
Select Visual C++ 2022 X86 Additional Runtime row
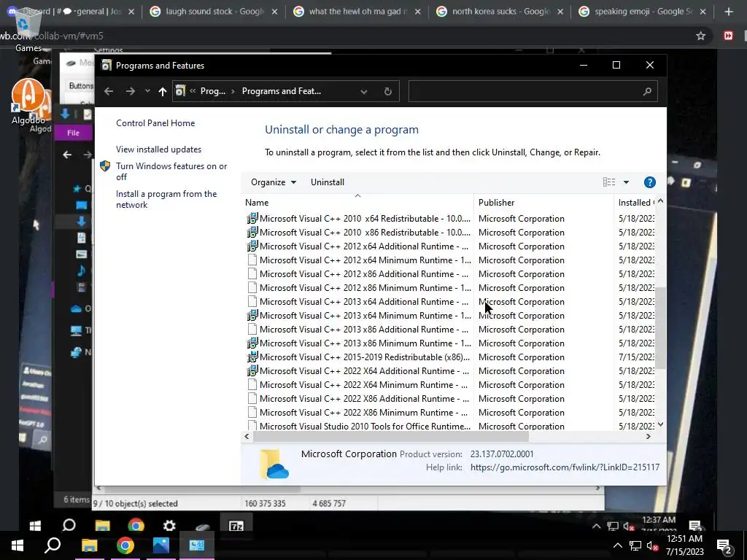point(449,398)
